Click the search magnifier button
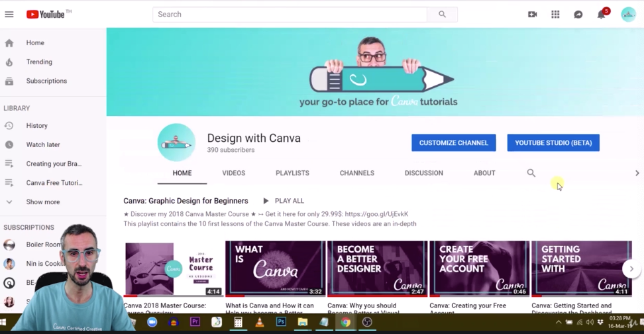 point(442,15)
